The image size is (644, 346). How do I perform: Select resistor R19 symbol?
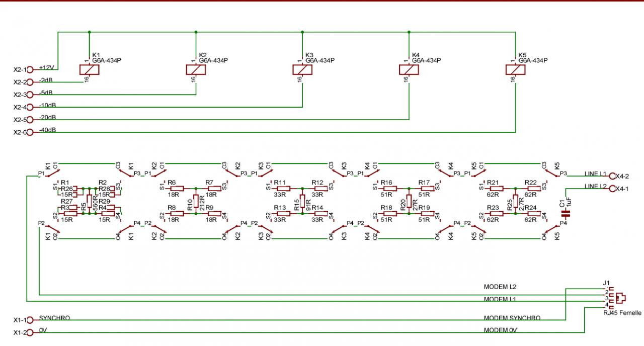click(428, 214)
